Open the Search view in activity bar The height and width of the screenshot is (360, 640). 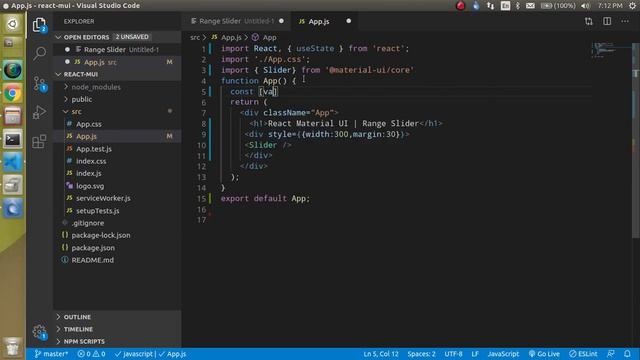click(40, 53)
